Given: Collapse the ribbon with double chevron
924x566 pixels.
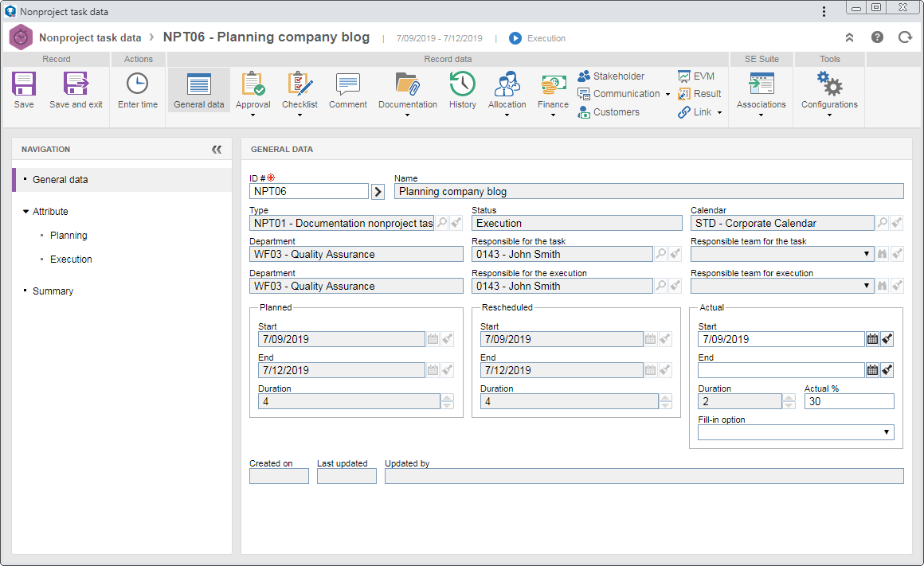Looking at the screenshot, I should [x=849, y=37].
